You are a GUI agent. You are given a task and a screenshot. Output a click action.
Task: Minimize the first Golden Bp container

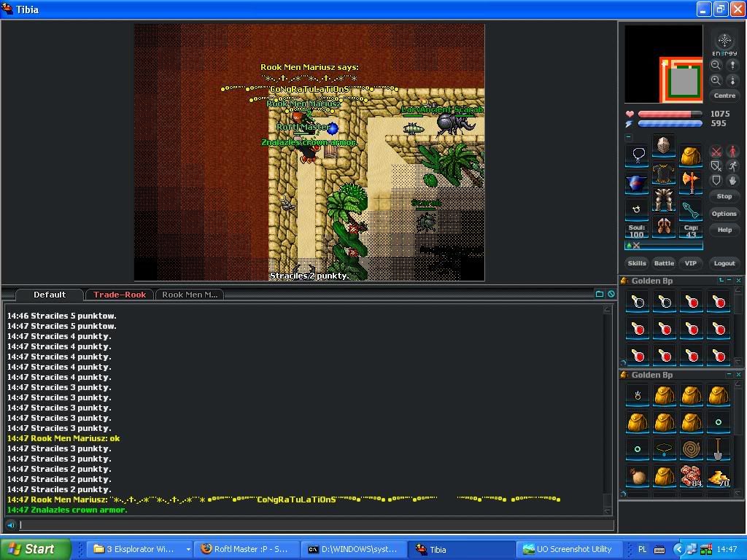(x=729, y=281)
